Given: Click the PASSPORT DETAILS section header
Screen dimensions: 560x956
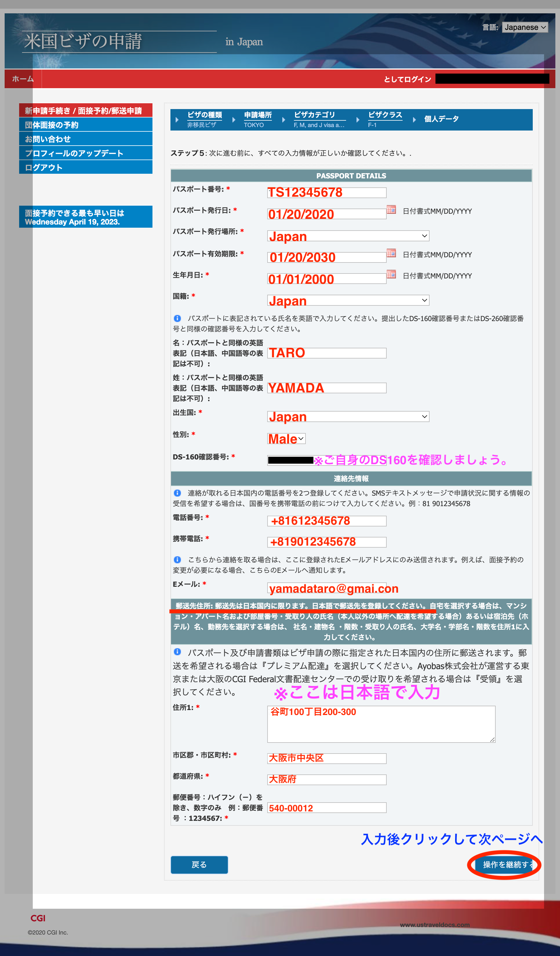Looking at the screenshot, I should 351,176.
